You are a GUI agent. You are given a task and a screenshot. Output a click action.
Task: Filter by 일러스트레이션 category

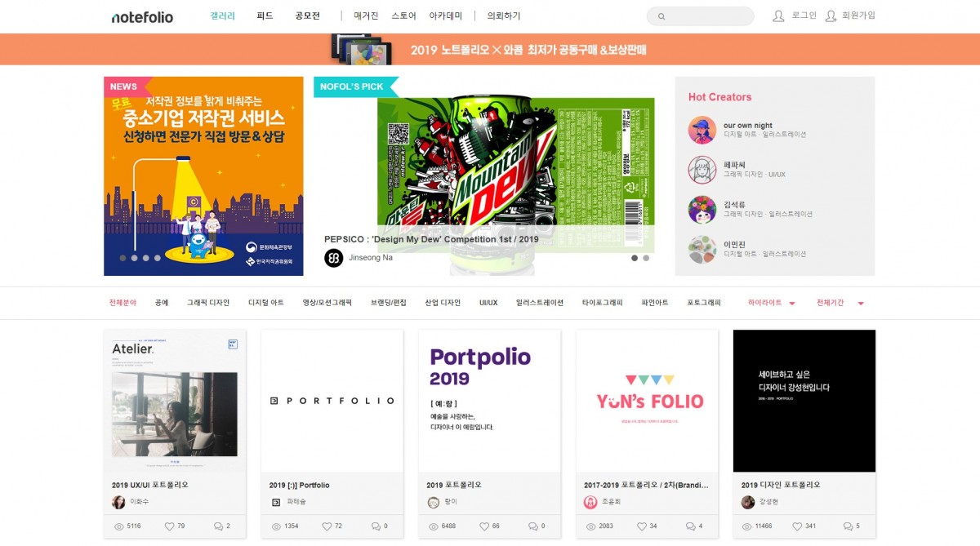pos(540,303)
